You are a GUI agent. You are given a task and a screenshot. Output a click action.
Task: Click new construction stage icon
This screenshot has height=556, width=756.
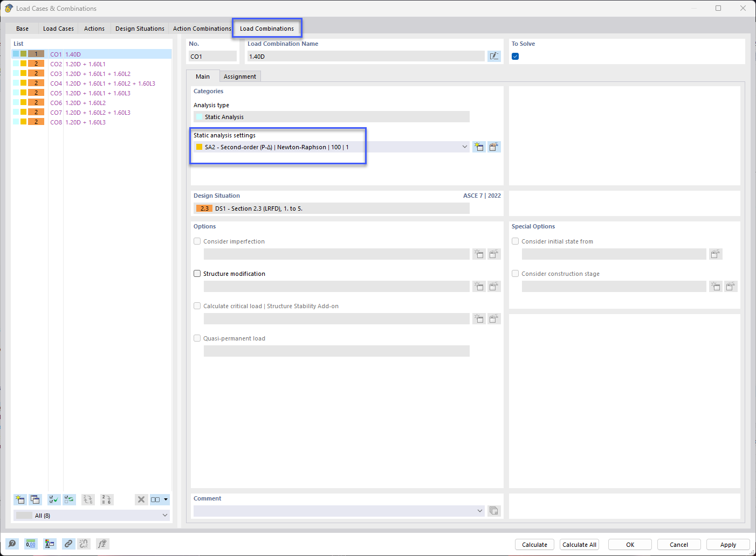click(x=716, y=286)
